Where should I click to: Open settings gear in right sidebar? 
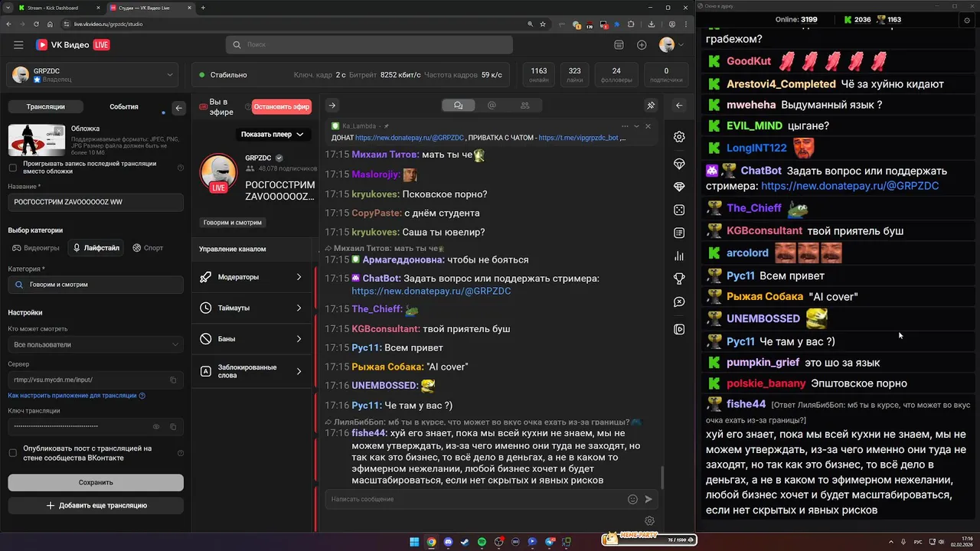pyautogui.click(x=679, y=137)
